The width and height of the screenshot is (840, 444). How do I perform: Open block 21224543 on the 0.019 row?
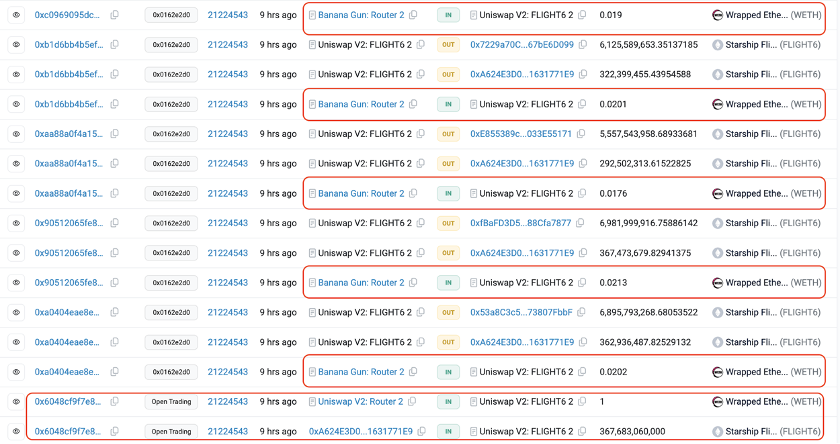pyautogui.click(x=228, y=15)
